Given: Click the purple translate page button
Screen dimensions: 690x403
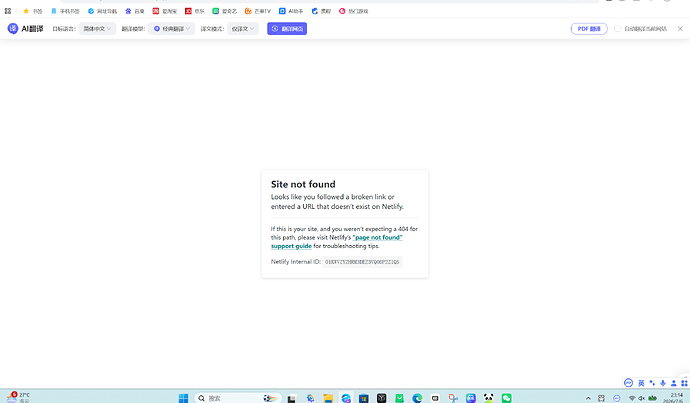Looking at the screenshot, I should [x=287, y=29].
